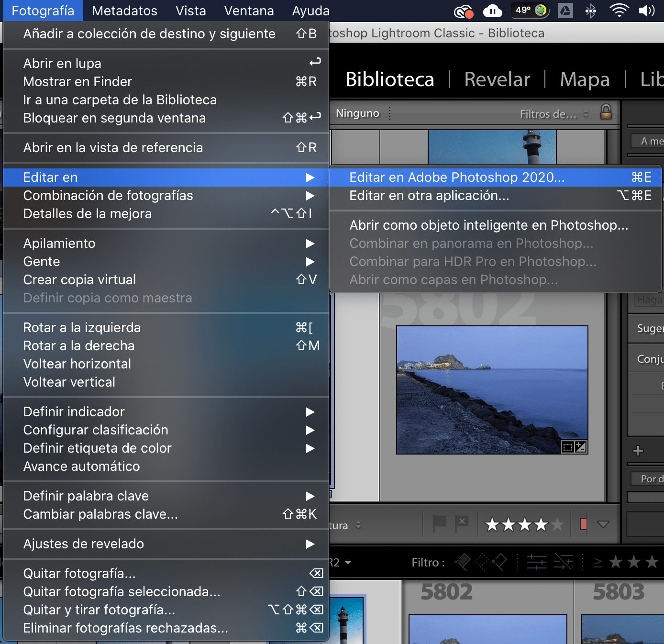Filter by one star in filmstrip filter
This screenshot has width=664, height=644.
615,562
